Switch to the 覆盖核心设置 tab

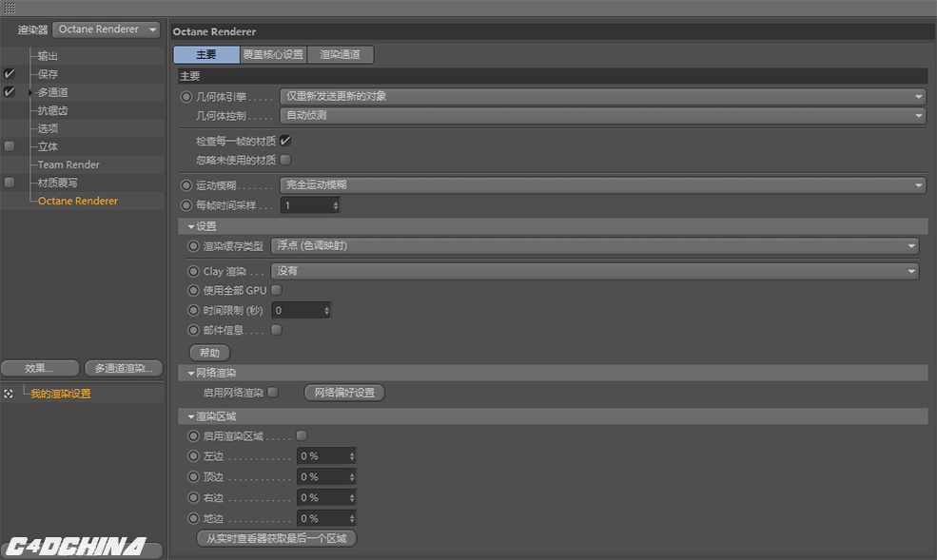pyautogui.click(x=273, y=54)
